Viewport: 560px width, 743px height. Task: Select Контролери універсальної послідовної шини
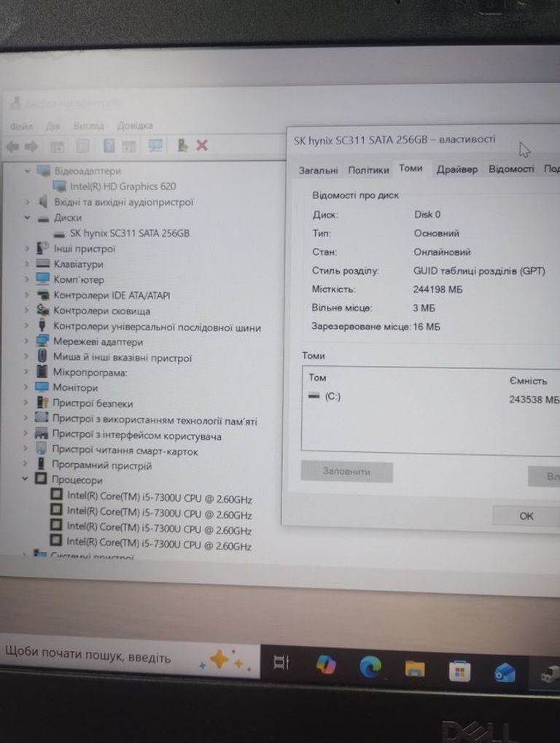[x=157, y=327]
